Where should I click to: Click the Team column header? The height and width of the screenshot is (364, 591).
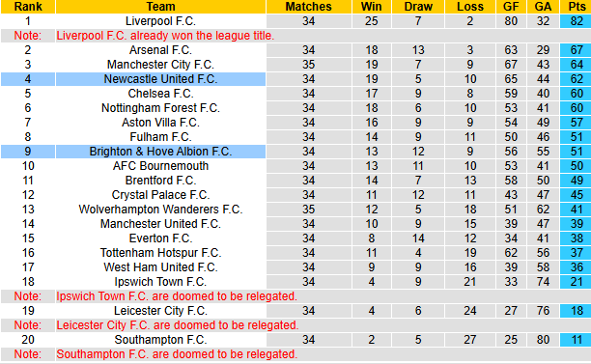160,7
